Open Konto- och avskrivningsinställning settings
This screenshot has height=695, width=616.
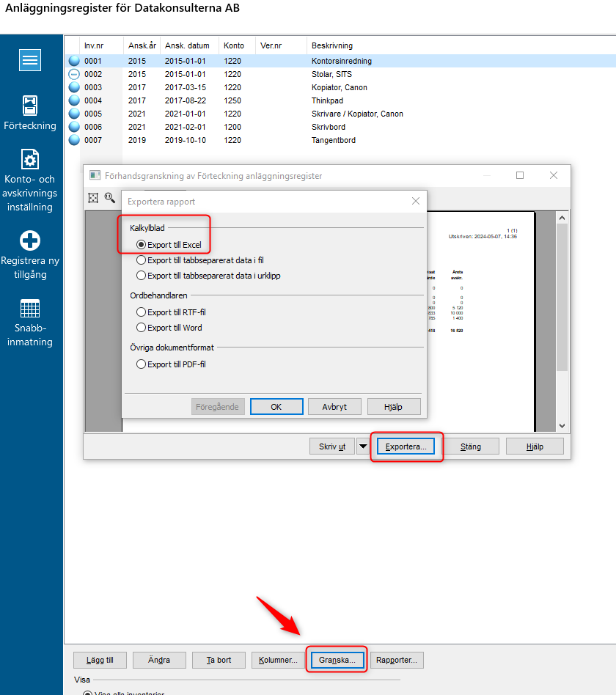[30, 180]
